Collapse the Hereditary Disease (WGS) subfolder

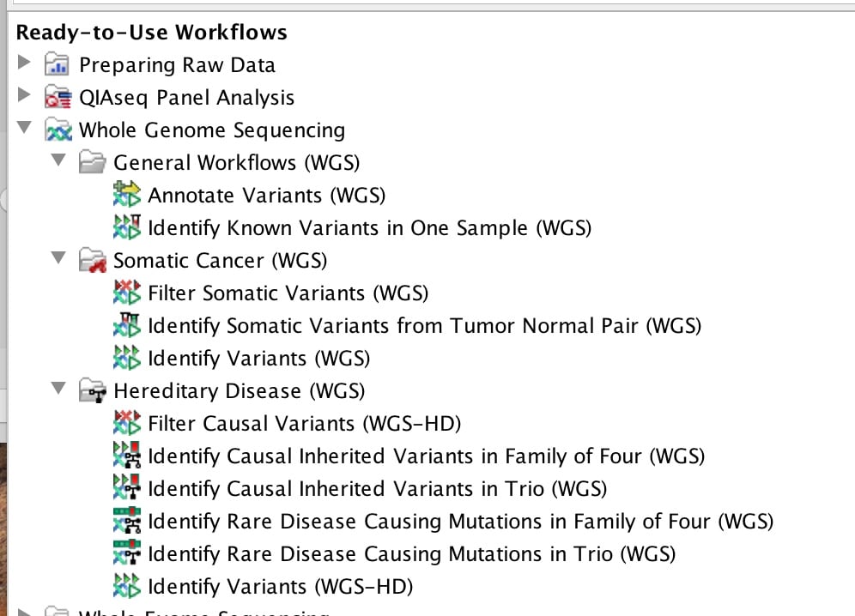[58, 388]
